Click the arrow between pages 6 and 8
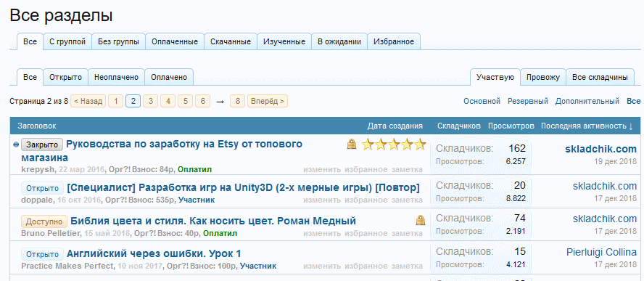The width and height of the screenshot is (644, 281). click(220, 101)
